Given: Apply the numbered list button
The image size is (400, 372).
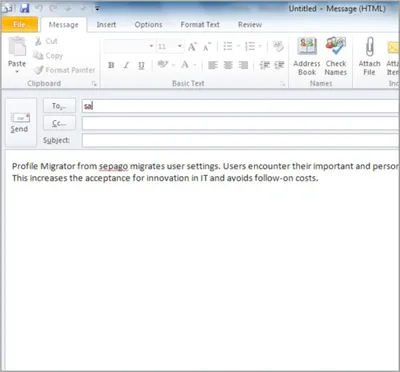Looking at the screenshot, I should pyautogui.click(x=250, y=46).
